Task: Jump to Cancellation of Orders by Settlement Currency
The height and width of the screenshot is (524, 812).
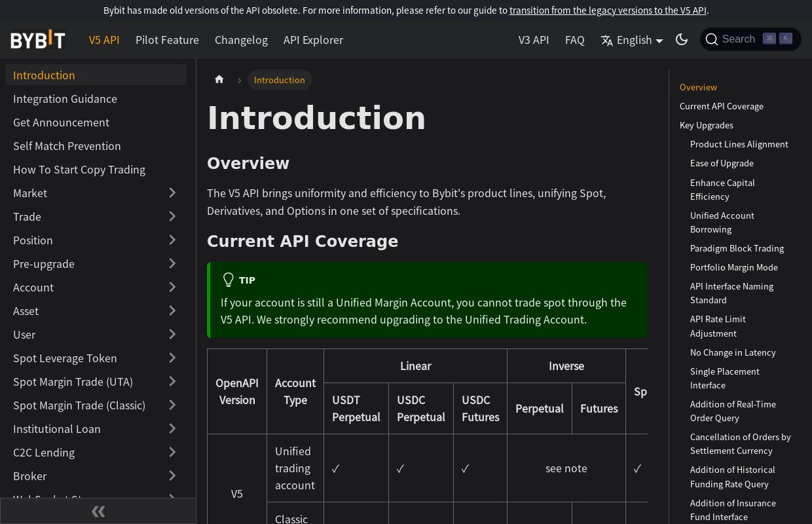Action: (x=741, y=443)
